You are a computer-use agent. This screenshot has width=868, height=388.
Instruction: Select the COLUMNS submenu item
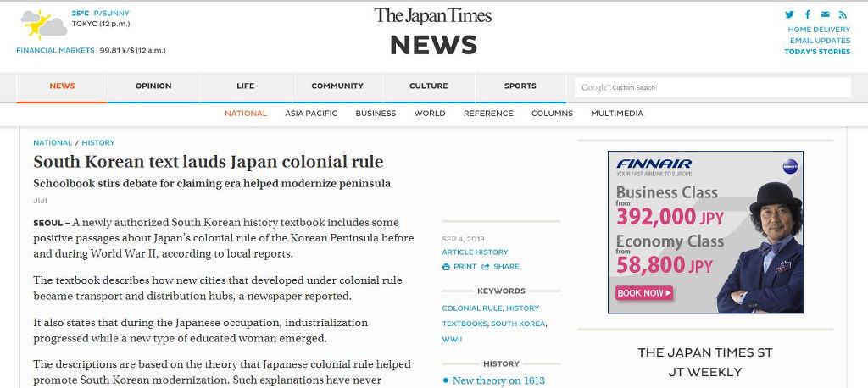coord(552,114)
